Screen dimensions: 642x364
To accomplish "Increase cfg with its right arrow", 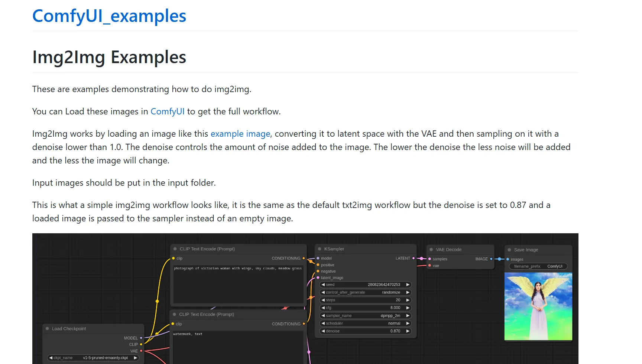I will 408,308.
